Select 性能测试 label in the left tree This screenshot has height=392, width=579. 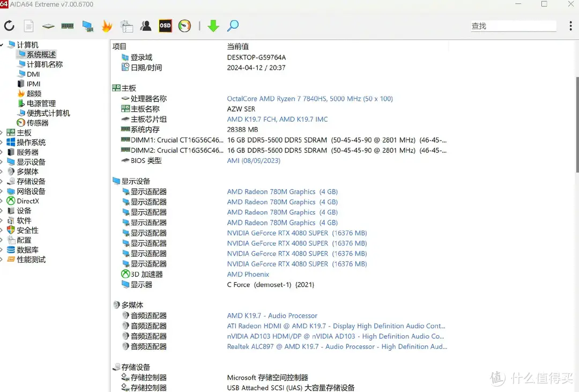31,260
